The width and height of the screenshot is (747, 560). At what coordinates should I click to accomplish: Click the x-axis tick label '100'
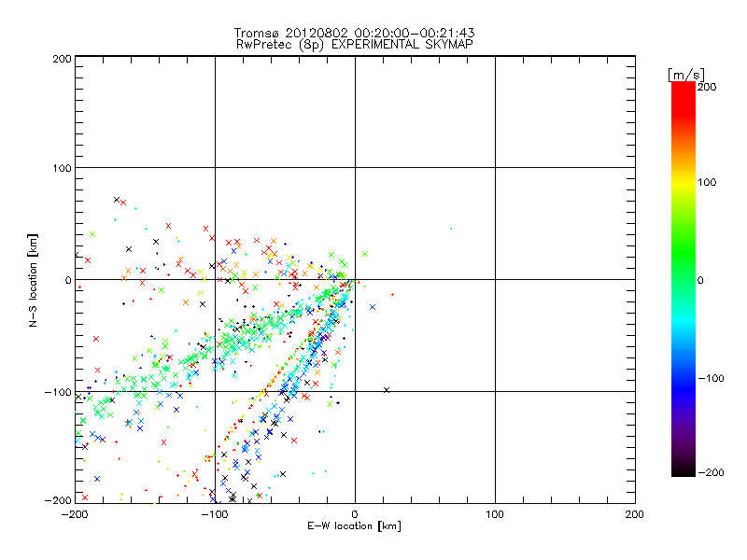click(495, 514)
